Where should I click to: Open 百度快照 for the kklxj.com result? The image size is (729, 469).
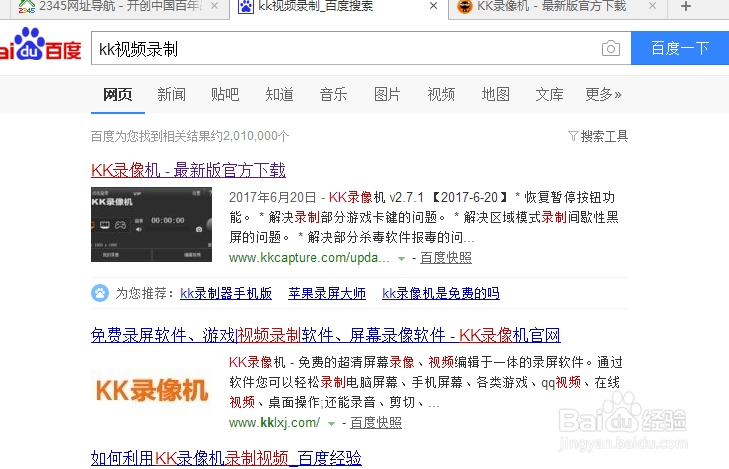(x=376, y=423)
